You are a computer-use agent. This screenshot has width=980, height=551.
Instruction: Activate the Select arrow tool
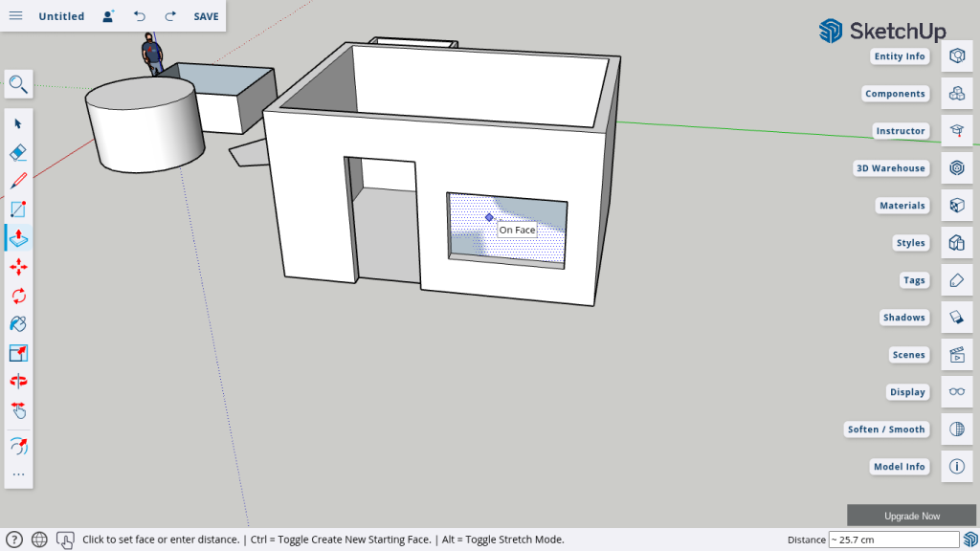pyautogui.click(x=18, y=123)
